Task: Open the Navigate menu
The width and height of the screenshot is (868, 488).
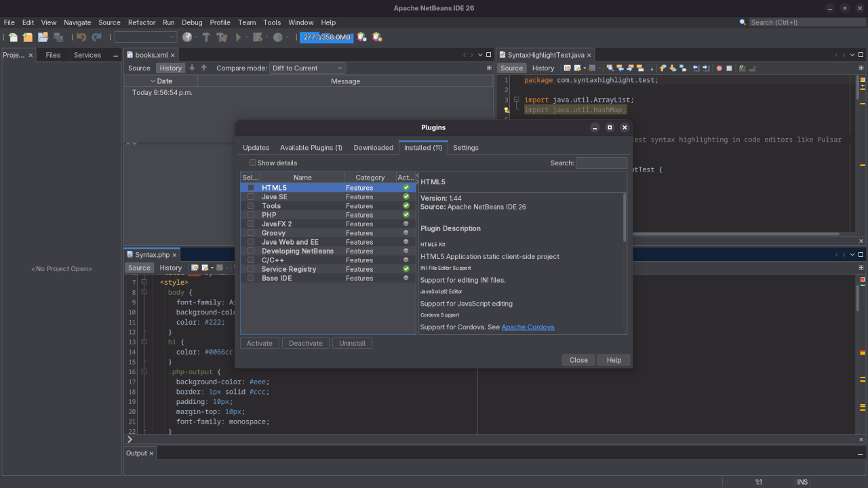Action: (77, 22)
